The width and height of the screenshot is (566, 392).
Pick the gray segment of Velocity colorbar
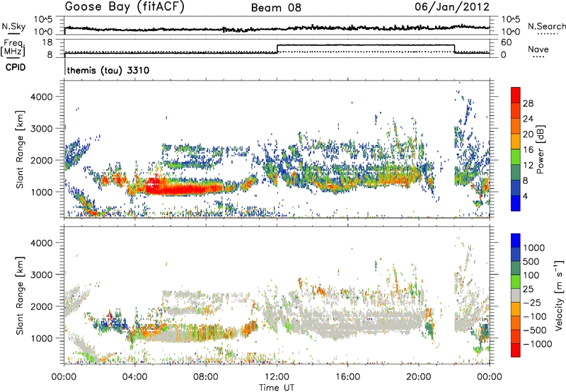(516, 295)
